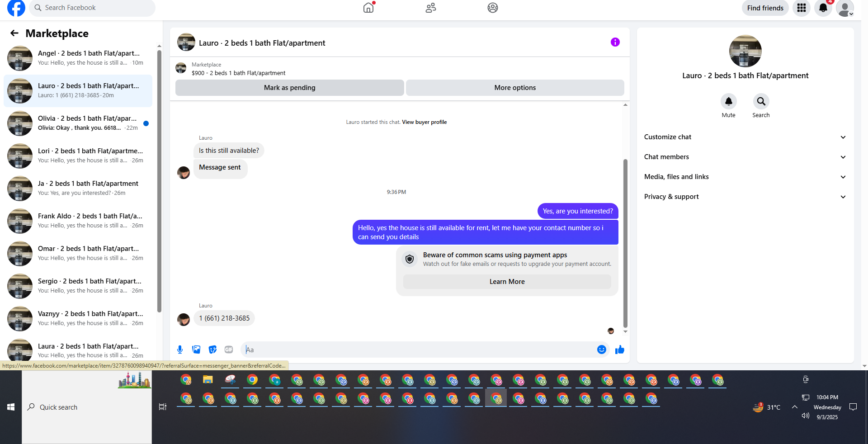Open Laura's conversation
Image resolution: width=868 pixels, height=444 pixels.
point(78,349)
